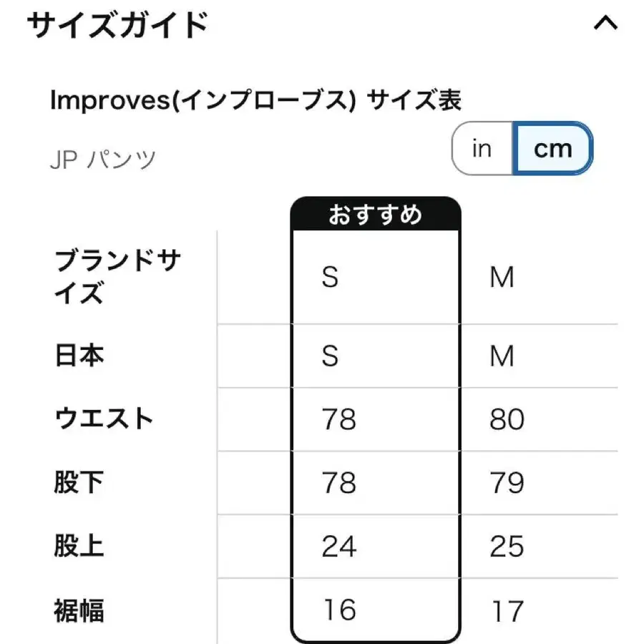
Task: Select size S column
Action: (x=331, y=278)
